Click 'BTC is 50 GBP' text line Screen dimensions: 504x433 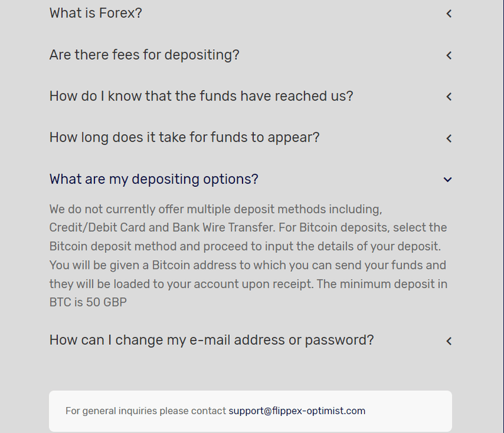88,302
